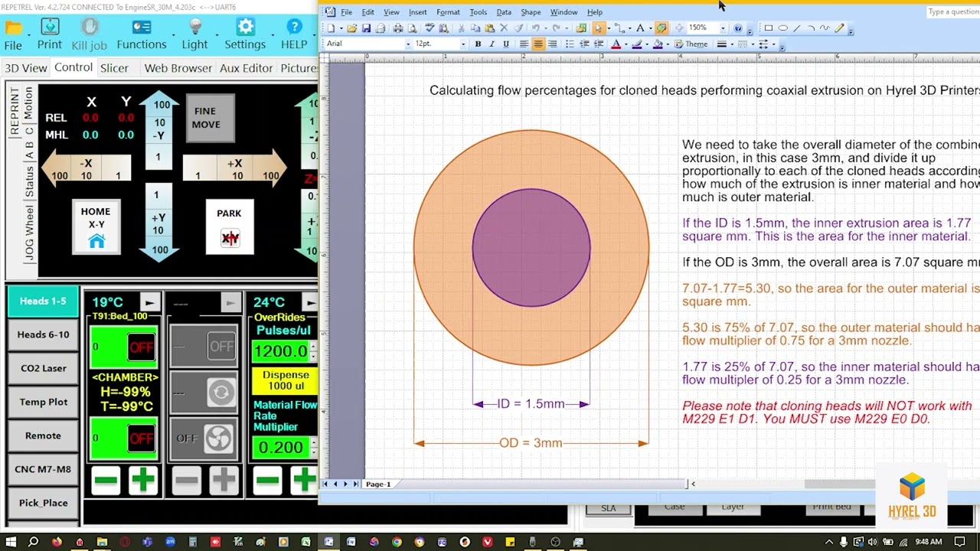Toggle the disabled head OFF switch
980x551 pixels.
(x=221, y=347)
